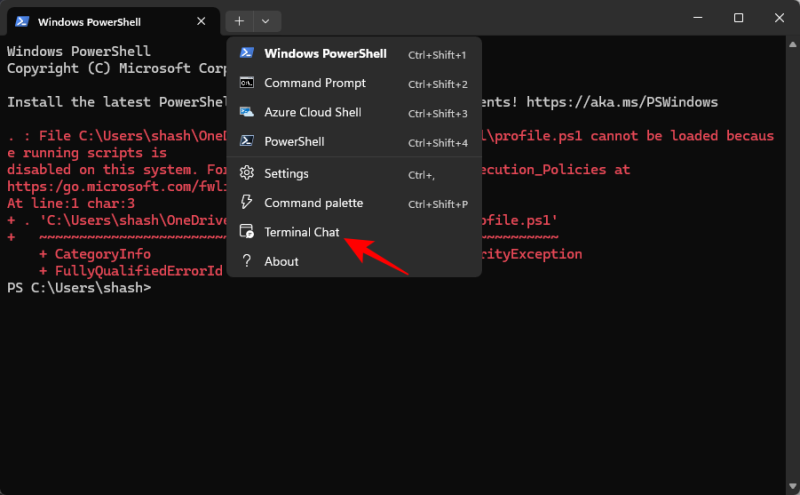The width and height of the screenshot is (800, 495).
Task: Click the PowerShell icon in the tab
Action: [x=19, y=21]
